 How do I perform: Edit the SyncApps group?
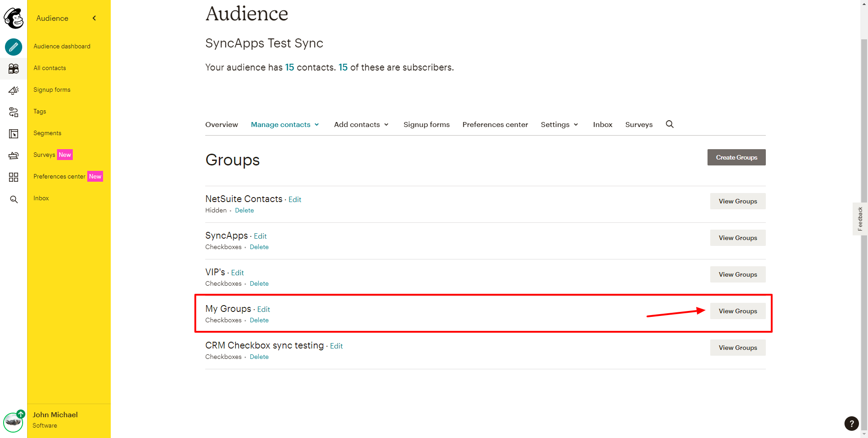tap(260, 236)
